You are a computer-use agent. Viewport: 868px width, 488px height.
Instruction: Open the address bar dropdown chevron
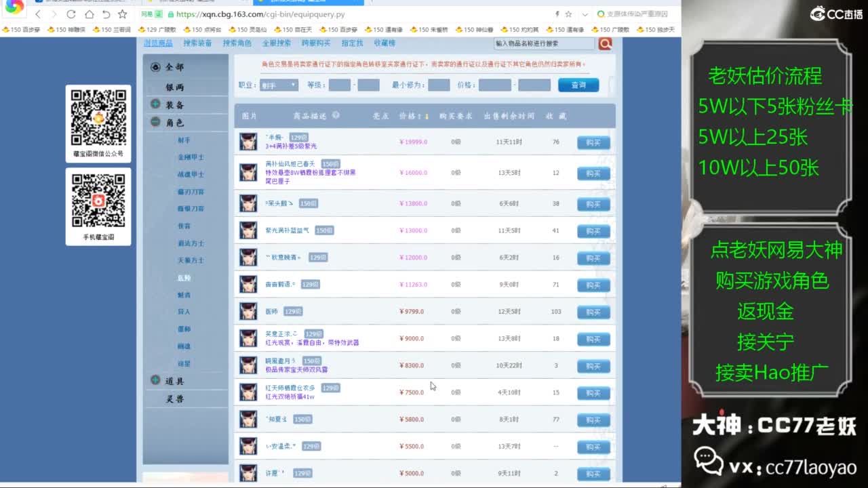tap(585, 14)
